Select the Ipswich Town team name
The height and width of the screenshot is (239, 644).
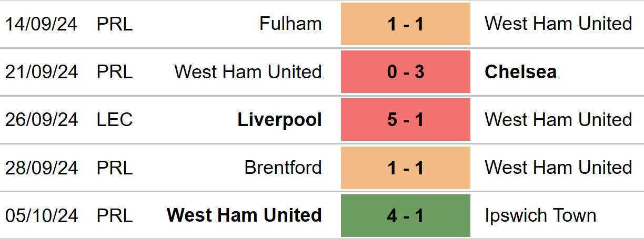540,215
